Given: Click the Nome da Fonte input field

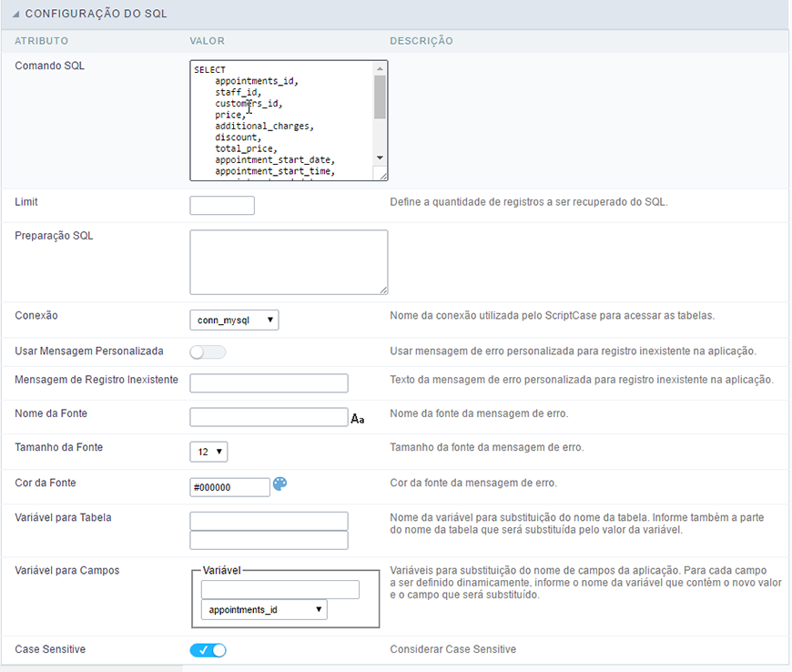Looking at the screenshot, I should (269, 417).
